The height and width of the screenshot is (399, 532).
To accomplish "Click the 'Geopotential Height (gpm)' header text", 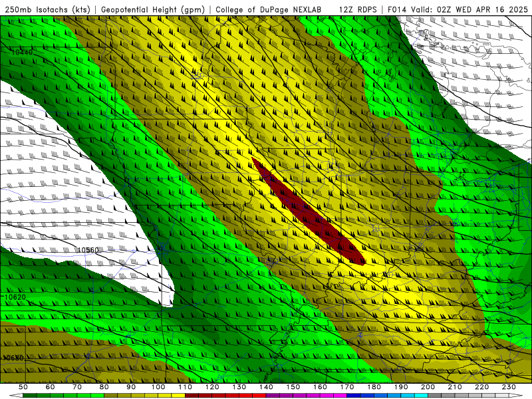I will click(153, 9).
